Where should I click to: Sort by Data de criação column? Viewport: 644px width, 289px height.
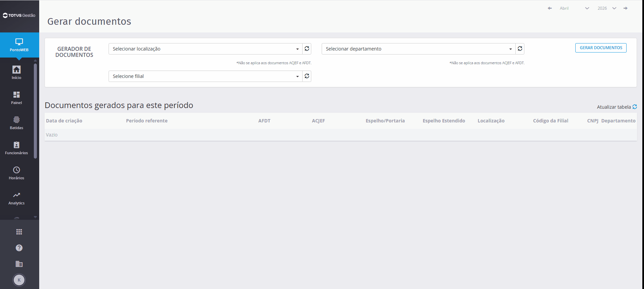point(64,121)
